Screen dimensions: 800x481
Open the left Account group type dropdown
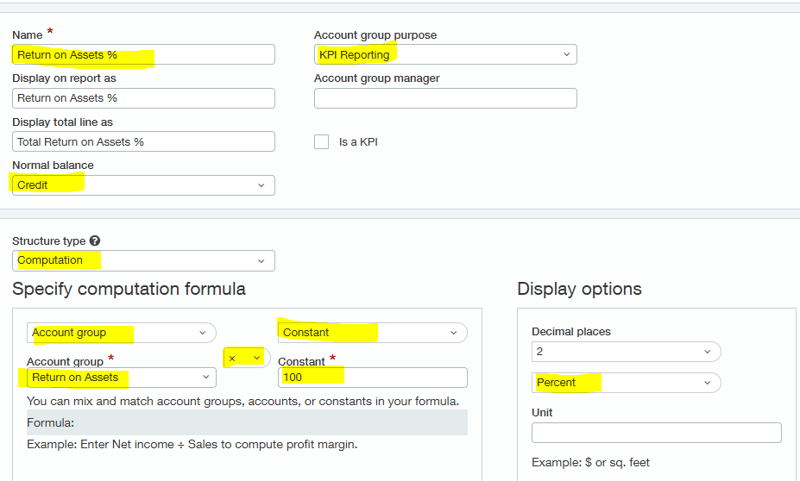coord(121,333)
